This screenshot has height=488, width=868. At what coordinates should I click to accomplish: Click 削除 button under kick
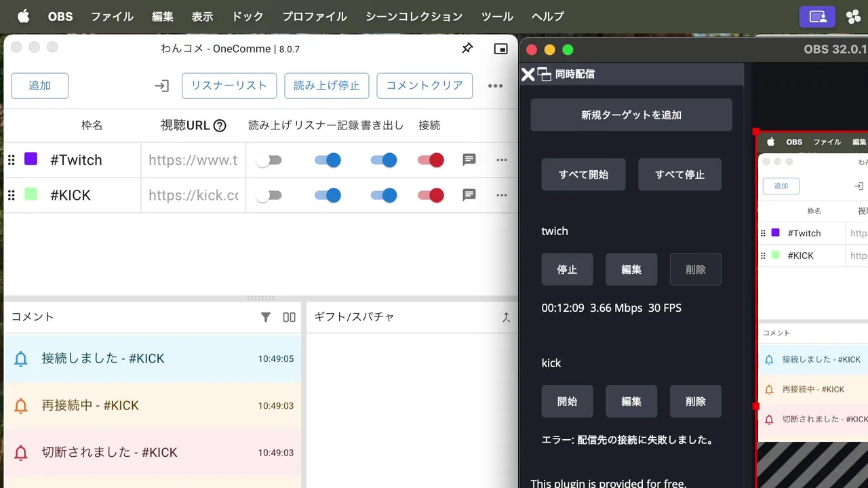click(696, 401)
